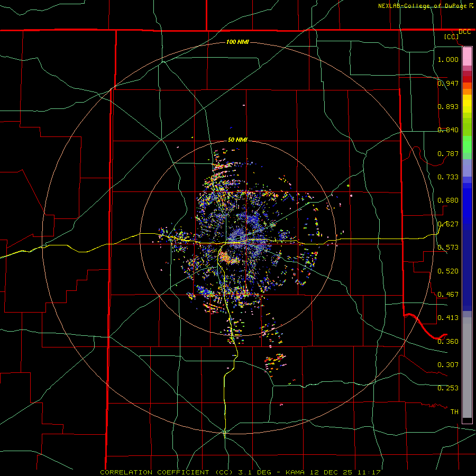This screenshot has width=476, height=476.
Task: Click the [CC] legend unit label
Action: click(452, 37)
